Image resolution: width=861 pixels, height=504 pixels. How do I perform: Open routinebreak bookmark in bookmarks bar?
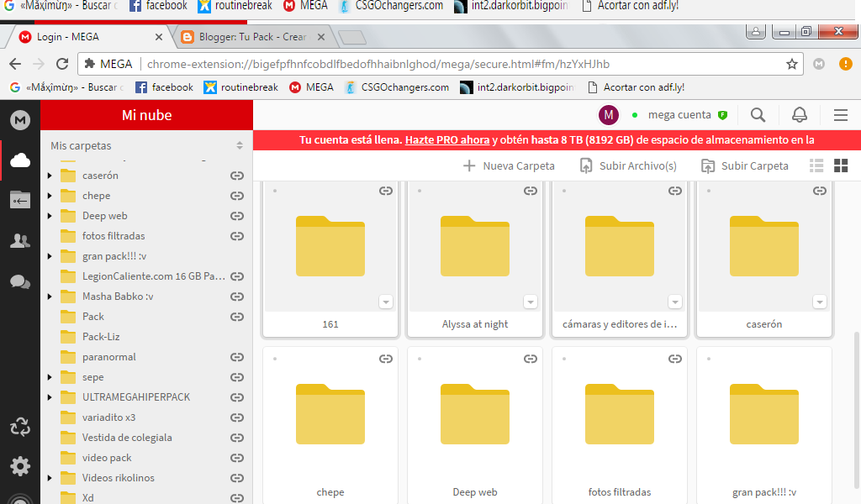[240, 87]
